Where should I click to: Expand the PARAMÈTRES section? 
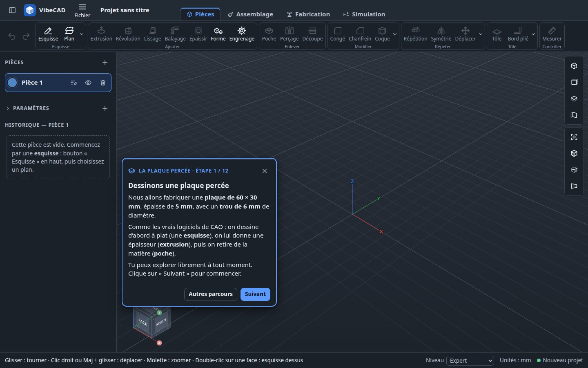pos(27,108)
